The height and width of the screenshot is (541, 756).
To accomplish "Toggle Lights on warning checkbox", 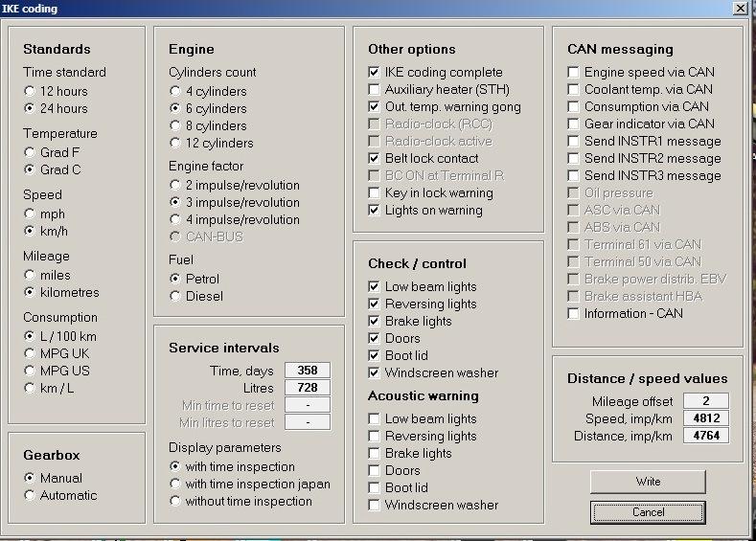I will pos(374,210).
